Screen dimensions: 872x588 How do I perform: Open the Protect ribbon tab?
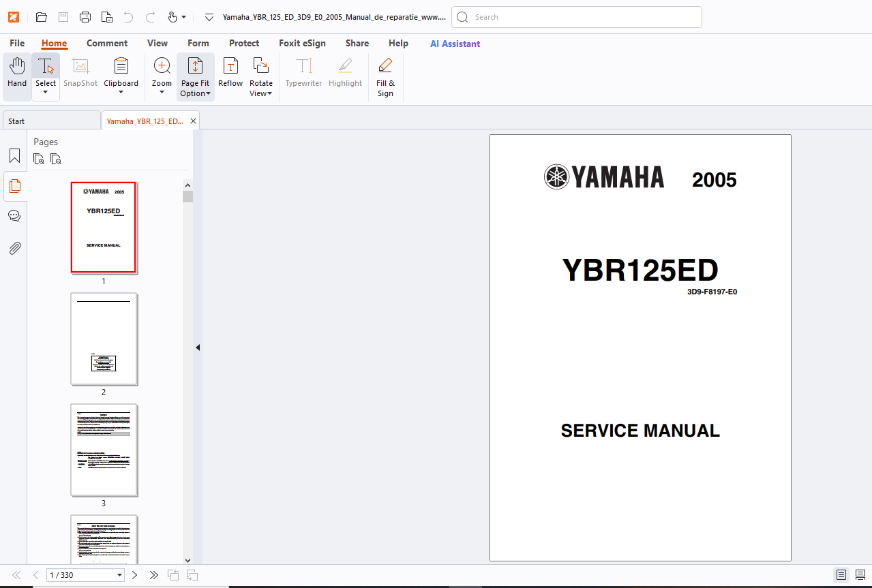point(244,43)
